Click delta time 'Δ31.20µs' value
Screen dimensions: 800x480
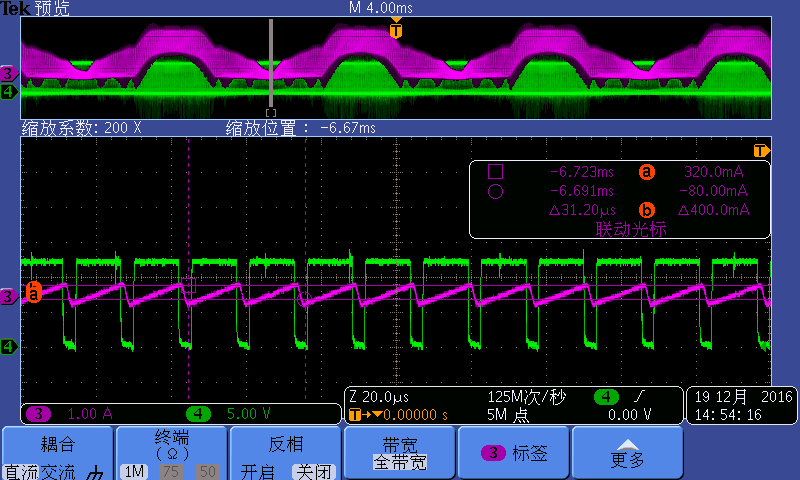click(x=582, y=210)
